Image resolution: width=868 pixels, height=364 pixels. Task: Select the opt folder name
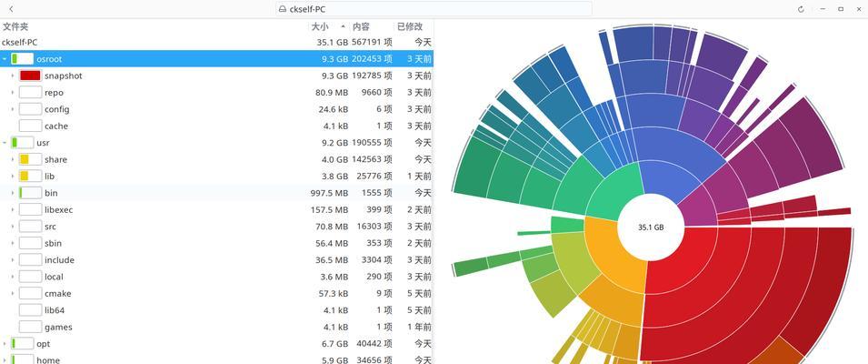point(44,343)
